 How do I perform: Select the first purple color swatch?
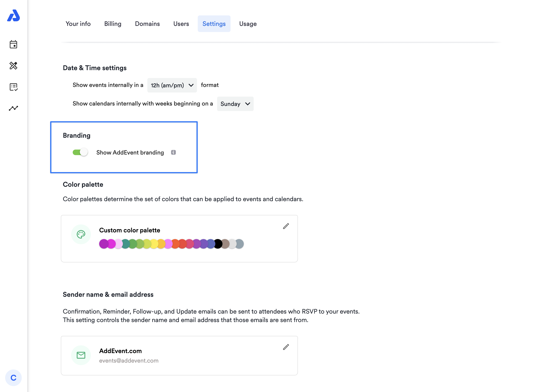pyautogui.click(x=104, y=244)
